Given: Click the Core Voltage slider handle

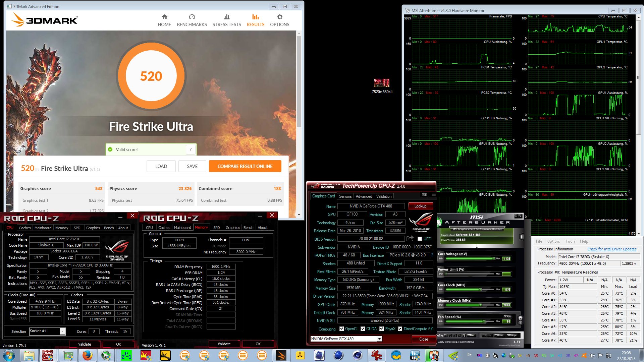Looking at the screenshot, I should click(494, 258).
